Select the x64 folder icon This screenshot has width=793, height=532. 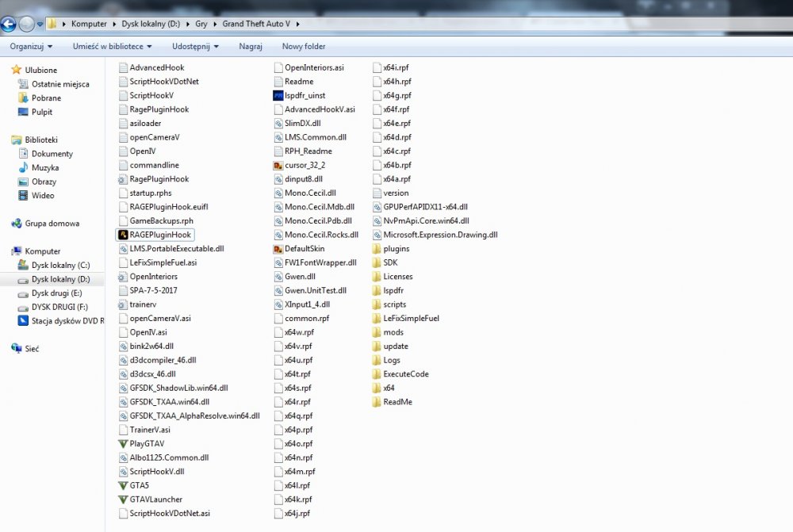(x=377, y=388)
